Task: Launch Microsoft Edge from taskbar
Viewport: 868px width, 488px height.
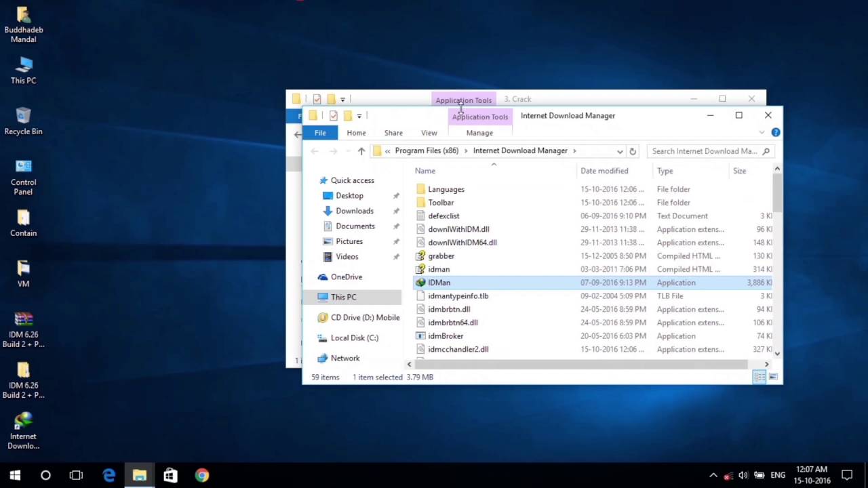Action: coord(108,475)
